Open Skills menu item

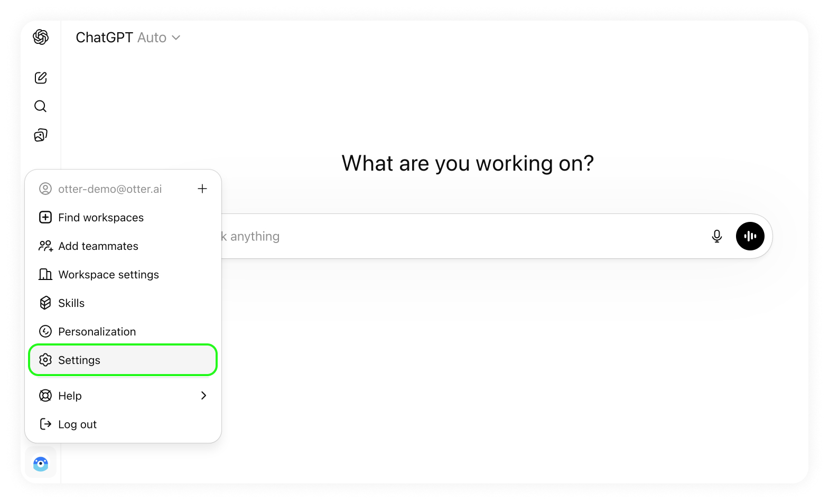click(x=71, y=303)
